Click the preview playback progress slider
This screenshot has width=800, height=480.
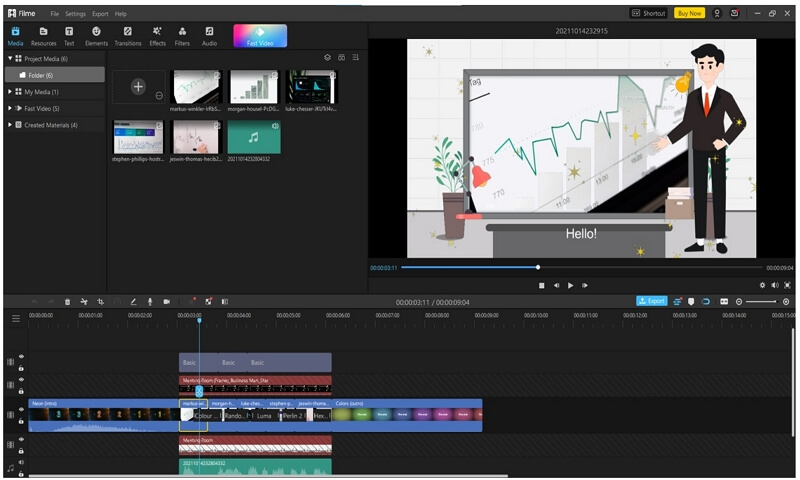tap(582, 267)
